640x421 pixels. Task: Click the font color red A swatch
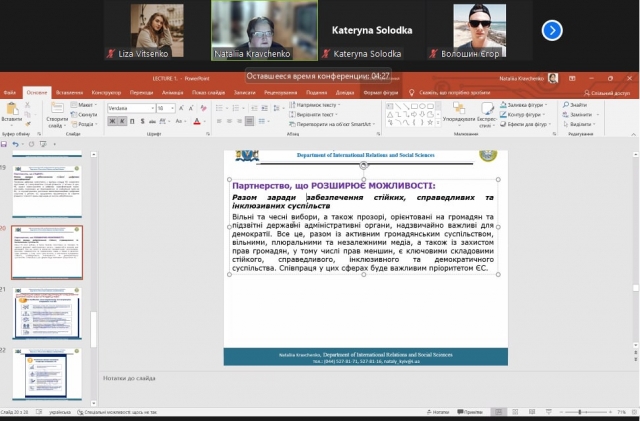pyautogui.click(x=197, y=121)
